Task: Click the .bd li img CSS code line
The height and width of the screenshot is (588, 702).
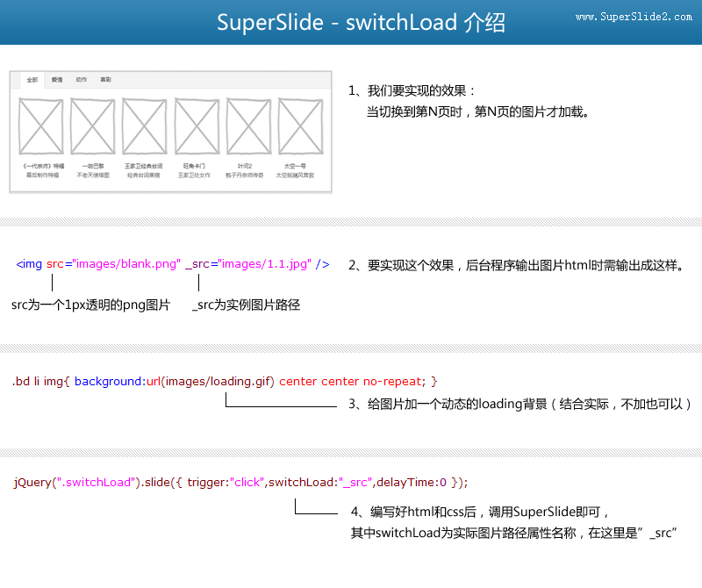Action: (x=225, y=382)
